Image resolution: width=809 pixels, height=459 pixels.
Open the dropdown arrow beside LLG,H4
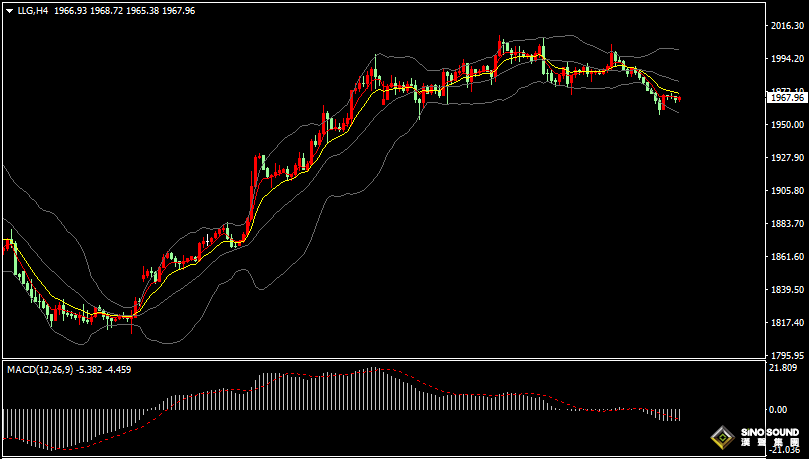[x=9, y=9]
